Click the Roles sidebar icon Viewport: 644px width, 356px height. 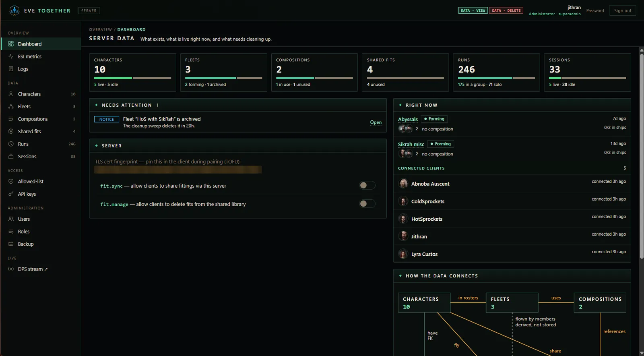(11, 232)
